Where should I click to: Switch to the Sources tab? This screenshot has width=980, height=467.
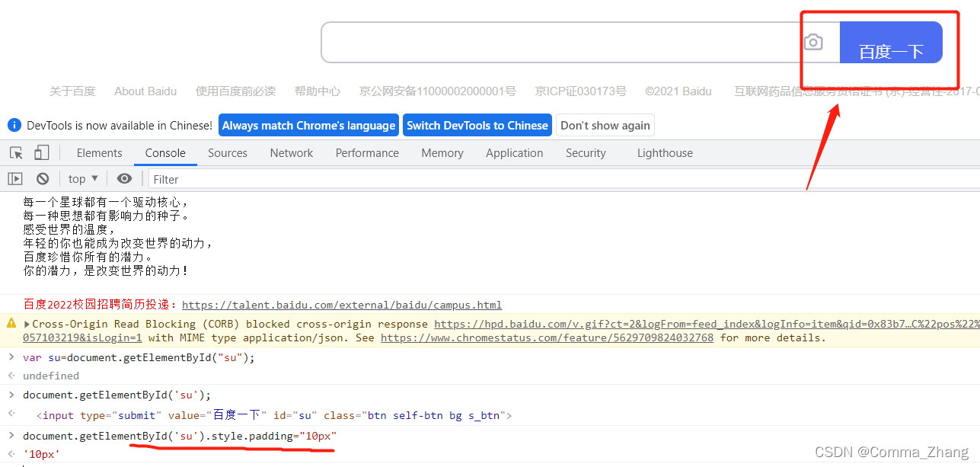pyautogui.click(x=228, y=152)
